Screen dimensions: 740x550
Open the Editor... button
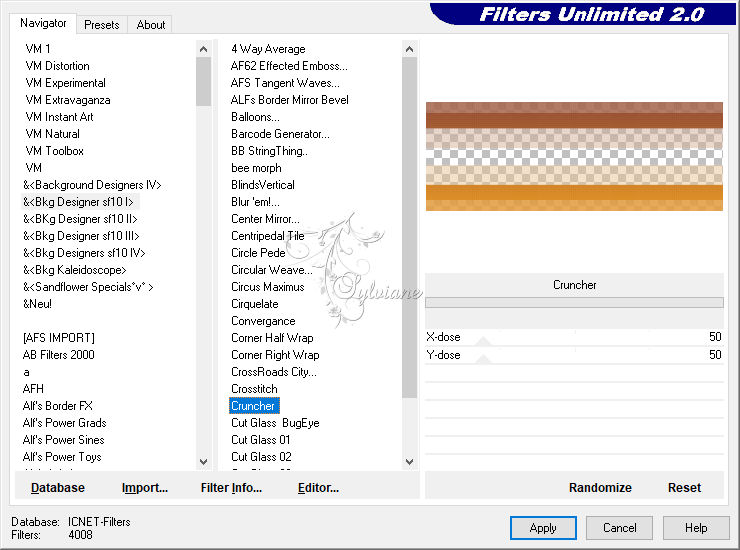[318, 488]
